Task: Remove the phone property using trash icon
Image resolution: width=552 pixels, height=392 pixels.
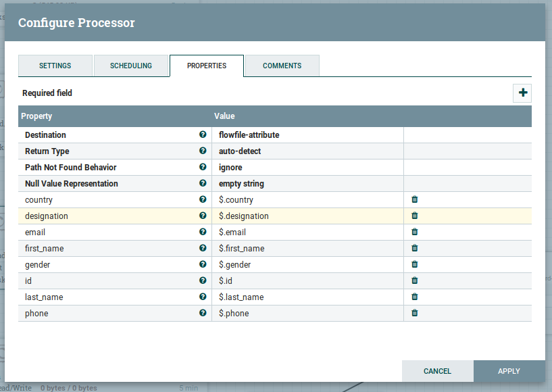Action: (x=415, y=314)
